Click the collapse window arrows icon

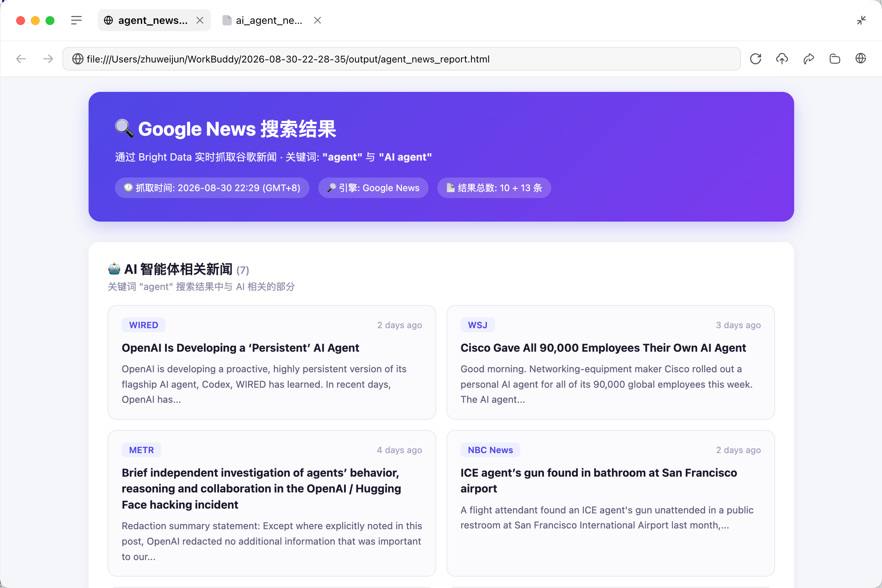[861, 20]
